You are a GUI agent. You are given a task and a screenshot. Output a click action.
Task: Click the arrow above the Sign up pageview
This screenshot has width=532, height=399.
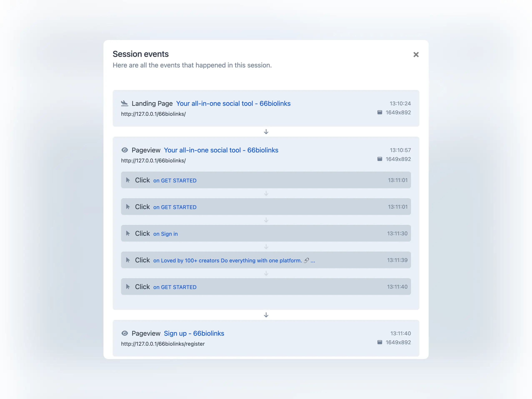(x=266, y=315)
